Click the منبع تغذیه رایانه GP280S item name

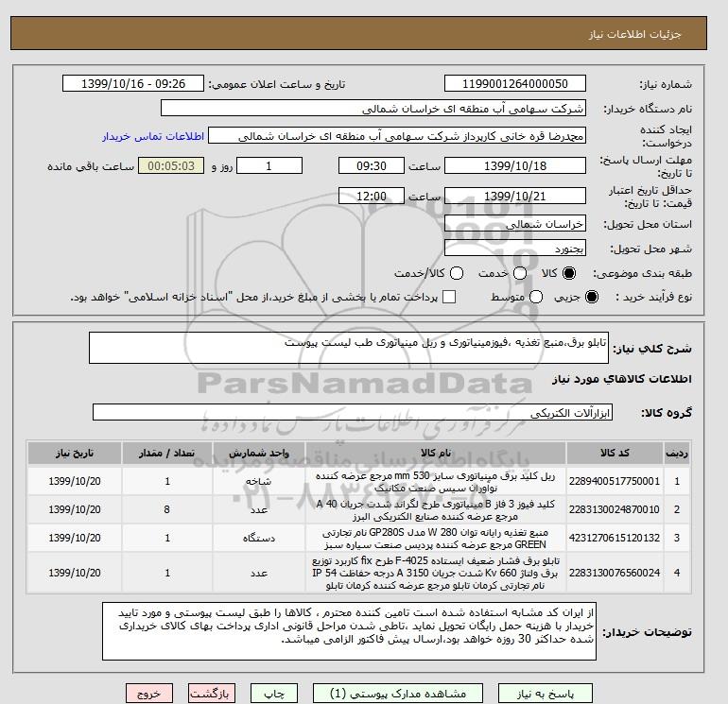tap(436, 539)
